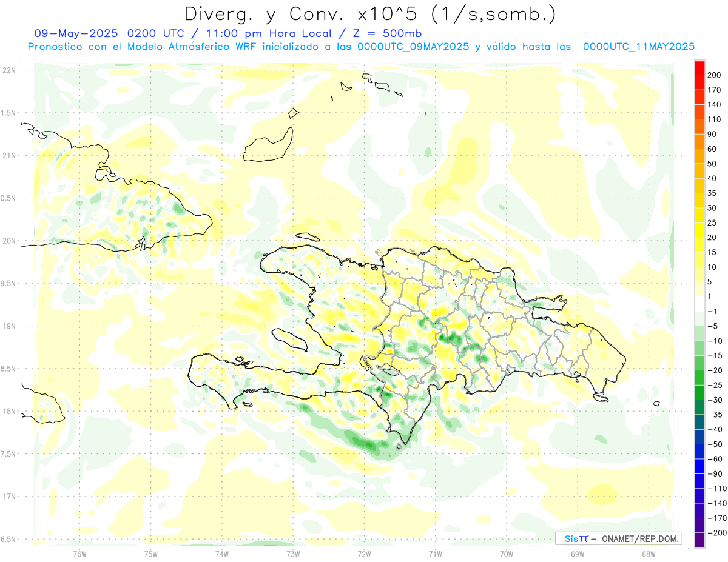The height and width of the screenshot is (562, 728).
Task: Click the '17N' latitude label
Action: click(9, 497)
